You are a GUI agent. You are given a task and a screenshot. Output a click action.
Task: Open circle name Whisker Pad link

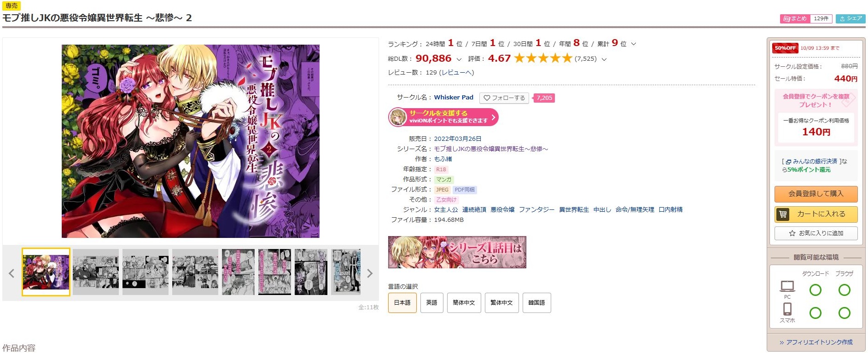point(454,98)
